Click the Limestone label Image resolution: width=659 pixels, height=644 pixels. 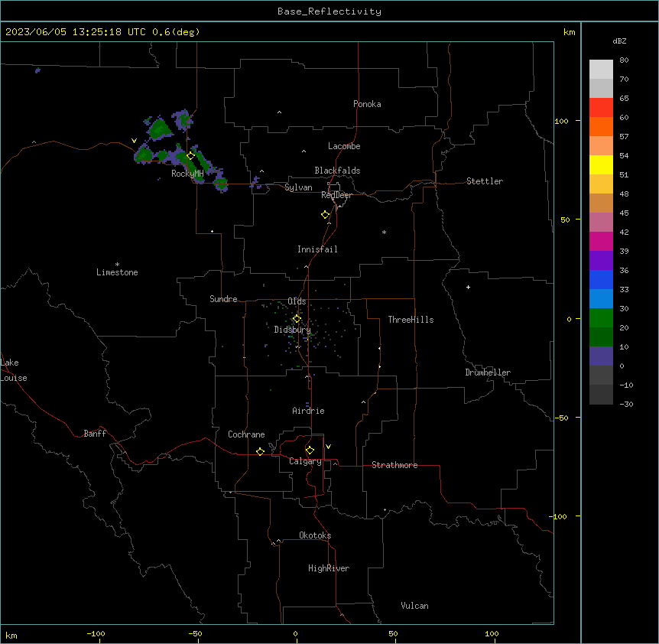(x=117, y=272)
